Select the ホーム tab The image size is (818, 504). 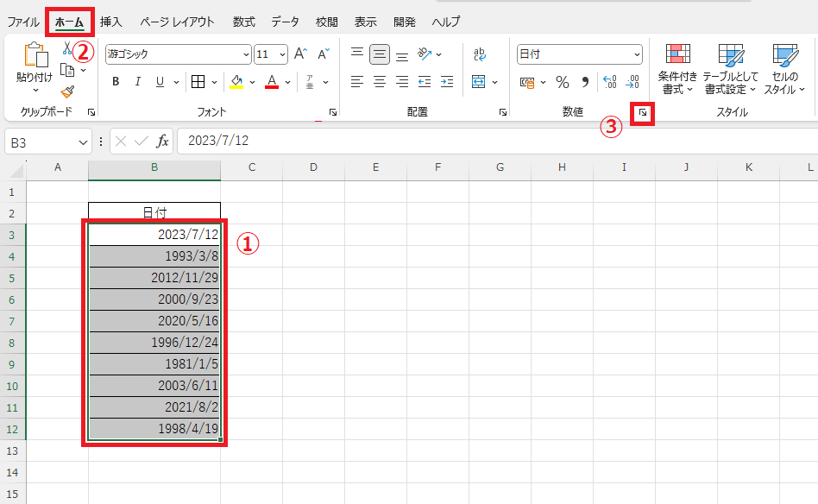pyautogui.click(x=69, y=22)
